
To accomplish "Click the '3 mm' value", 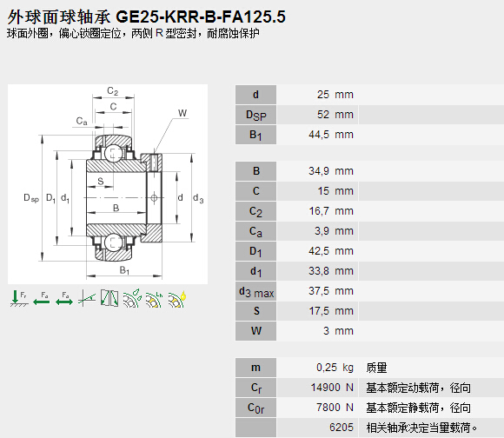I will coord(338,331).
